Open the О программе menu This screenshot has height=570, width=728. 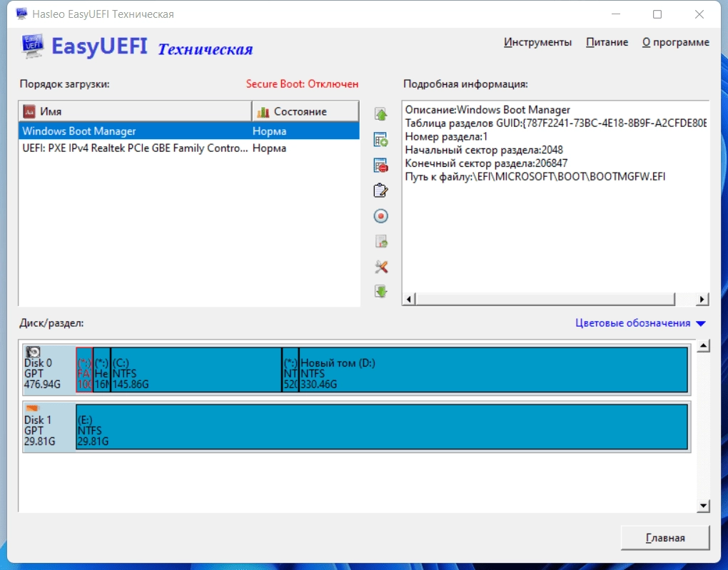pos(675,42)
